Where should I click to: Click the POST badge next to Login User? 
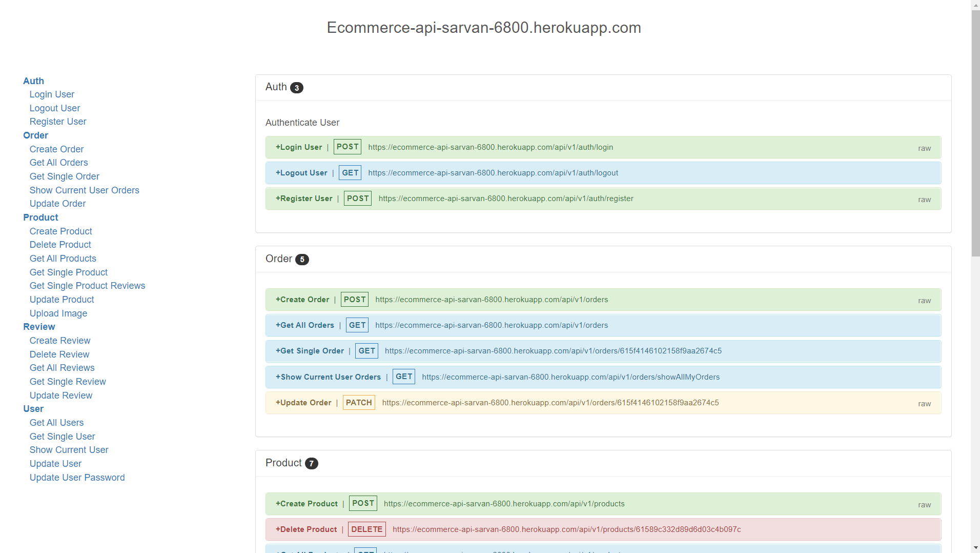coord(347,147)
